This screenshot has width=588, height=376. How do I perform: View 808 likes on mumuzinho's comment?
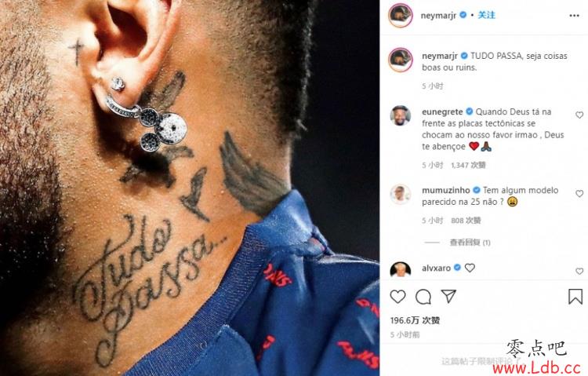point(466,220)
